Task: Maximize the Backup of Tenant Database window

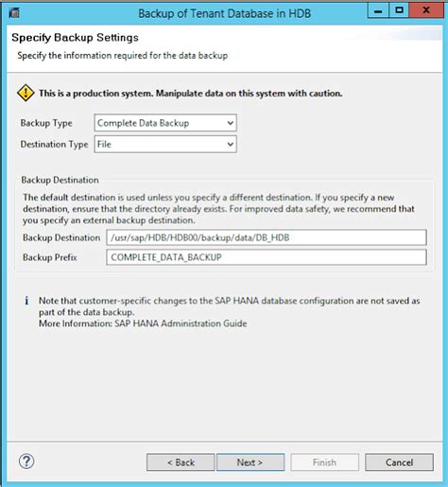Action: pyautogui.click(x=399, y=10)
